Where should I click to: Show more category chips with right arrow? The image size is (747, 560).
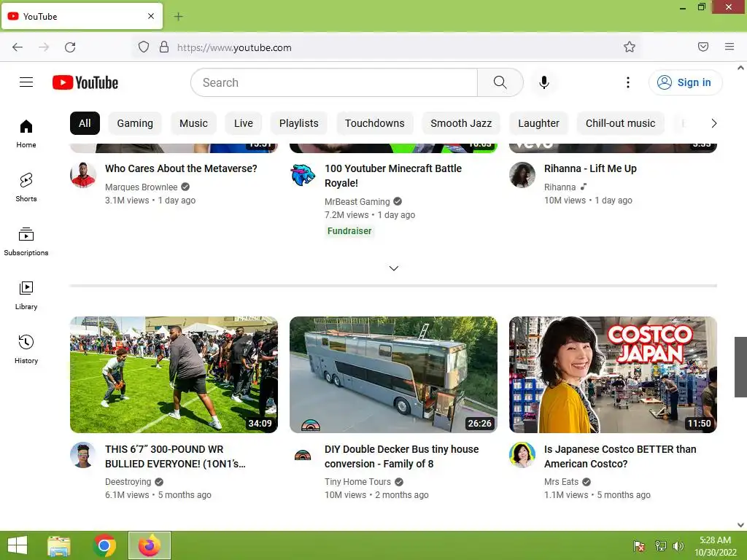point(713,123)
